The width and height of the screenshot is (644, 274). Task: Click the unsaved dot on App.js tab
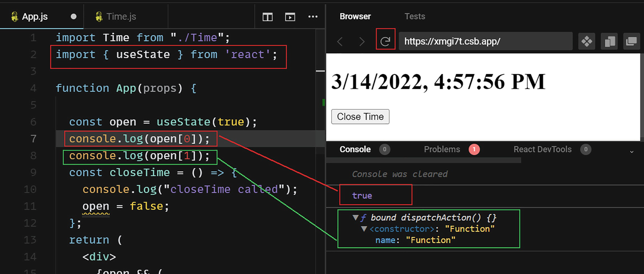tap(74, 16)
